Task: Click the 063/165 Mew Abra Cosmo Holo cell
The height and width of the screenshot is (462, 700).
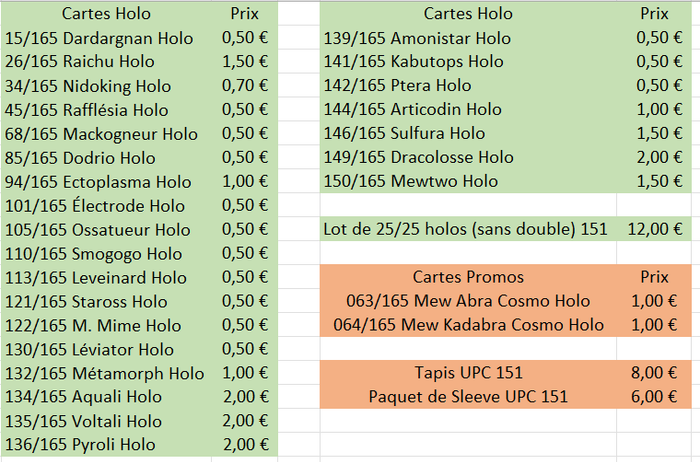Action: click(x=468, y=301)
